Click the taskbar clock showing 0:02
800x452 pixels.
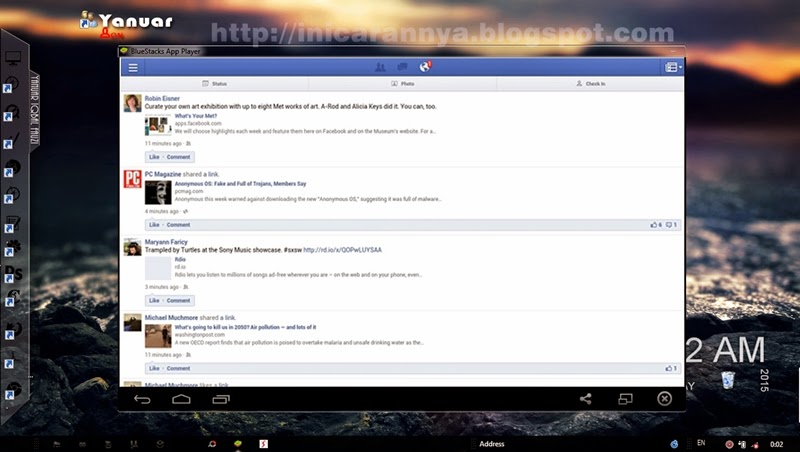click(x=777, y=444)
